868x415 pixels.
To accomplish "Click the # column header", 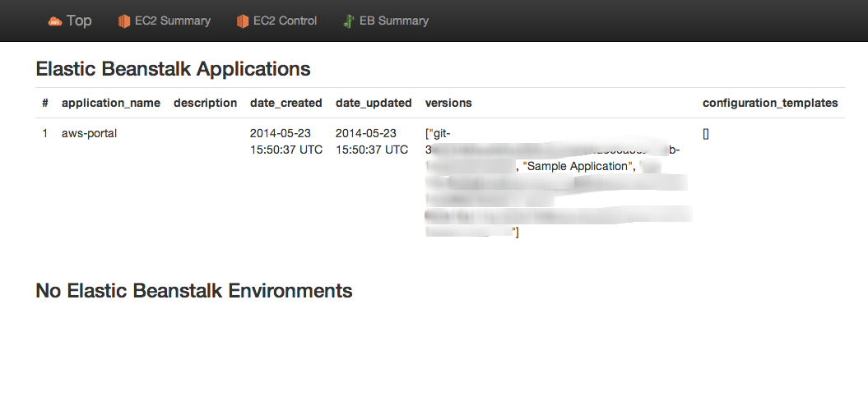I will (x=44, y=103).
